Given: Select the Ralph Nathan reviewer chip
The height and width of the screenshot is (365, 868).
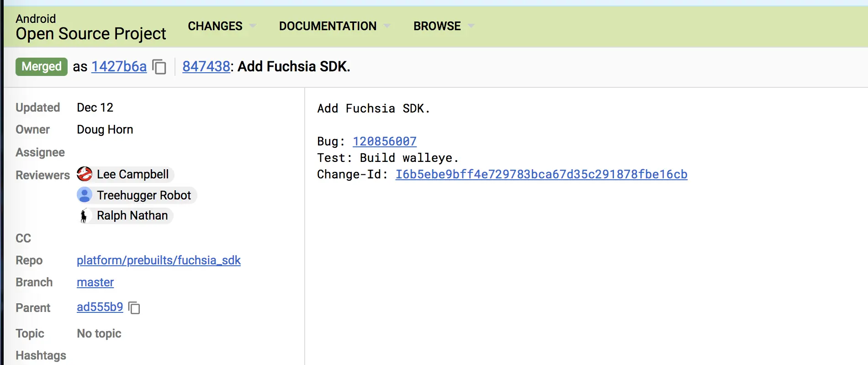Looking at the screenshot, I should point(132,215).
